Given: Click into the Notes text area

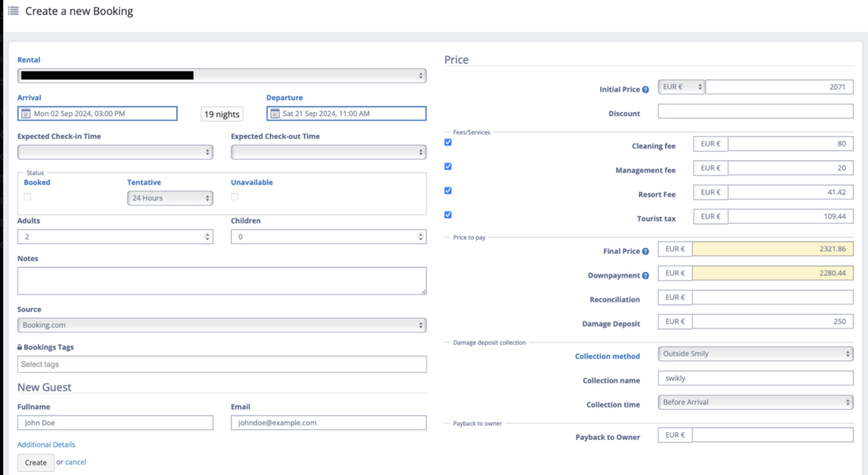Looking at the screenshot, I should [222, 281].
